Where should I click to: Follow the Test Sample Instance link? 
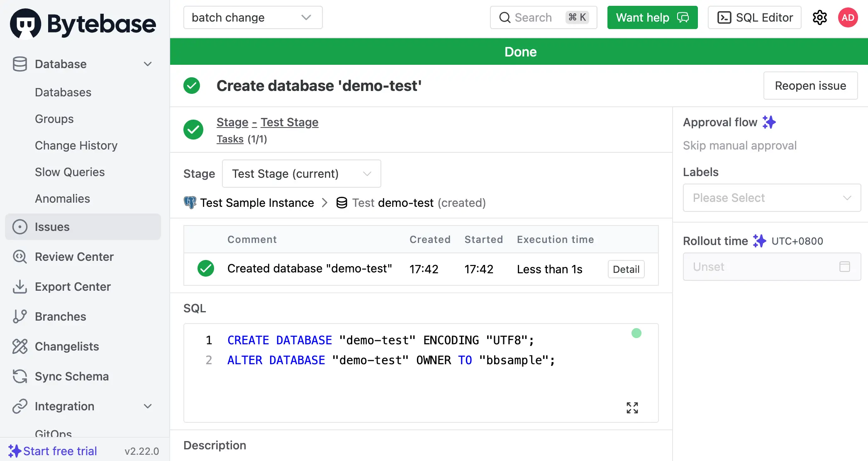coord(257,203)
